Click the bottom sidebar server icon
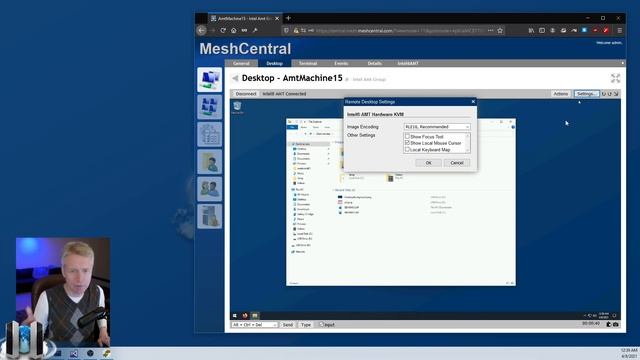 tap(210, 216)
